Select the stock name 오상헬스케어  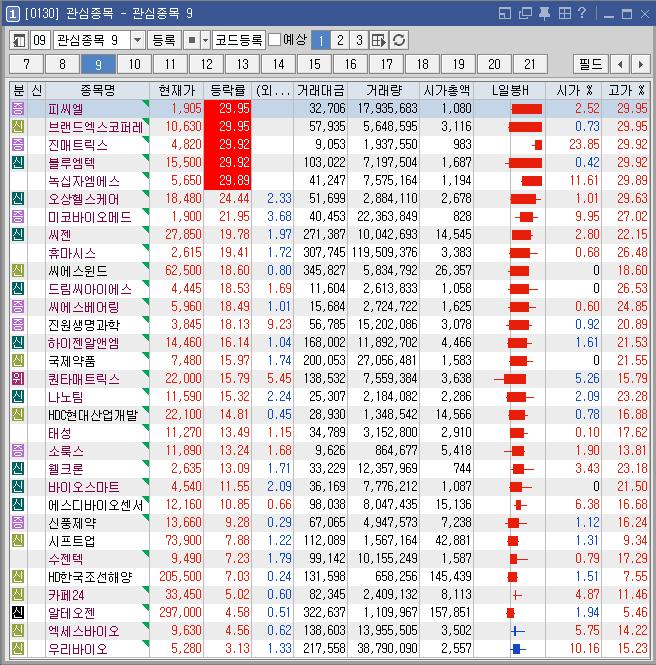click(x=84, y=199)
